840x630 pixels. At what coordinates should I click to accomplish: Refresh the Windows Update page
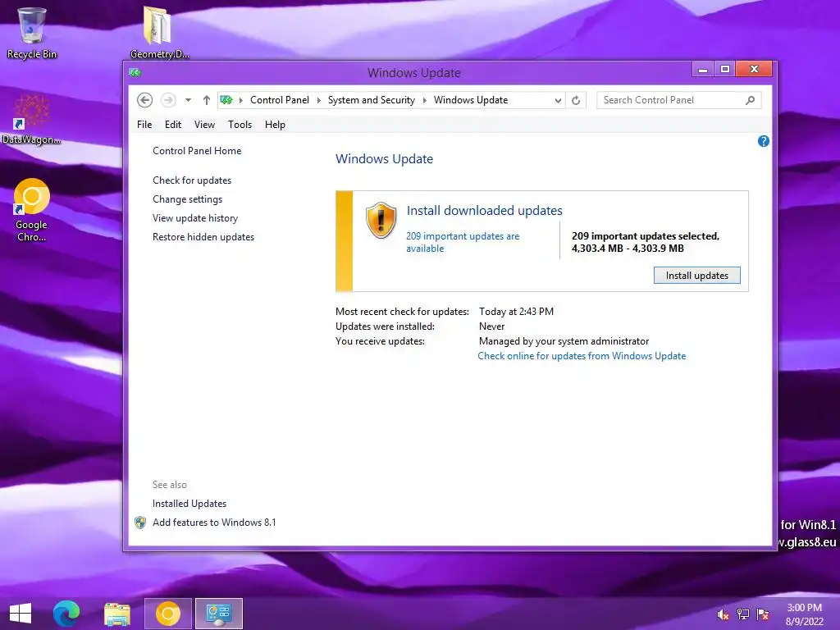576,100
